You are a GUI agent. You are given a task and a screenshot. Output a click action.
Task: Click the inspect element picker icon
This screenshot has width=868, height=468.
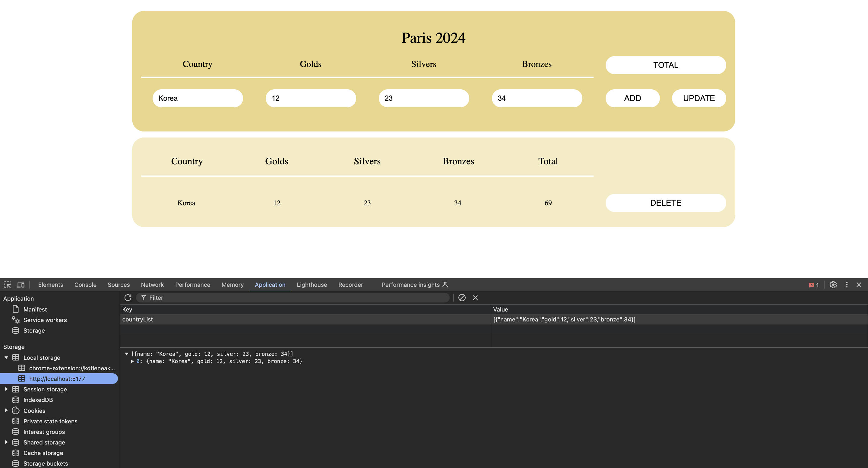click(8, 285)
